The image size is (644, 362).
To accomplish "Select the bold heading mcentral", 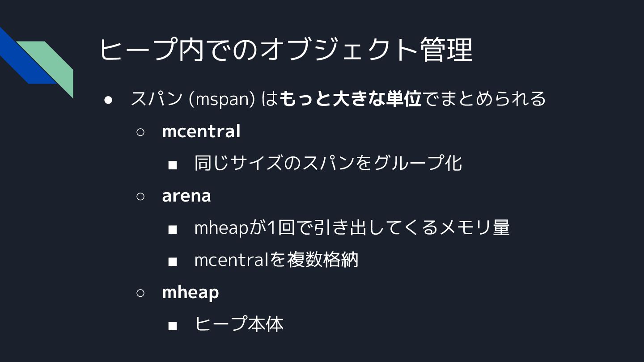I will (x=201, y=131).
